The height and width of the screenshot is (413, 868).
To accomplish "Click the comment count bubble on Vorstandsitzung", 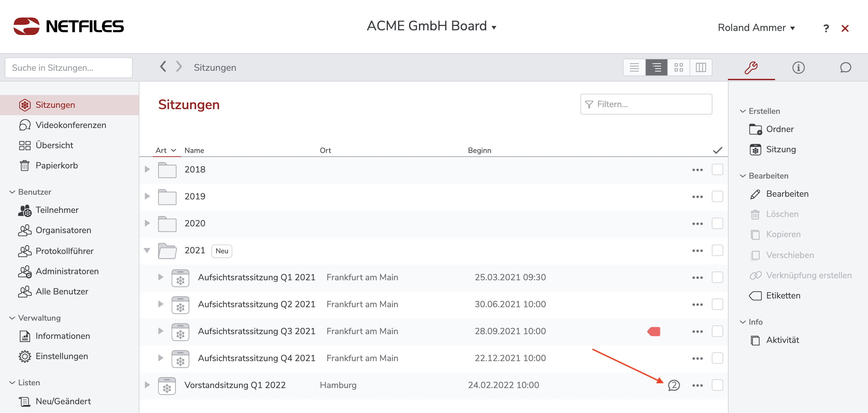I will pyautogui.click(x=674, y=385).
